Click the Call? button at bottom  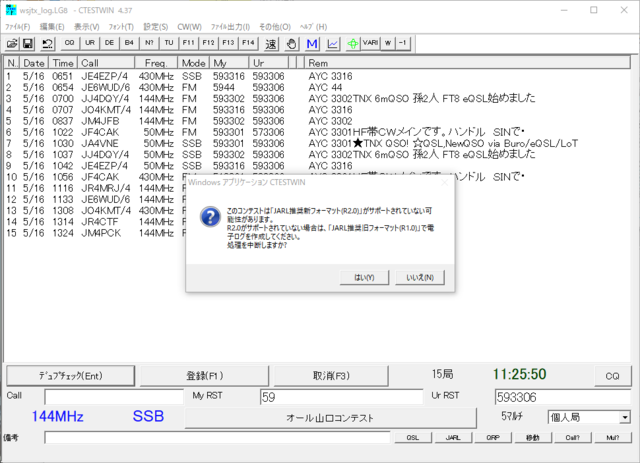(573, 438)
